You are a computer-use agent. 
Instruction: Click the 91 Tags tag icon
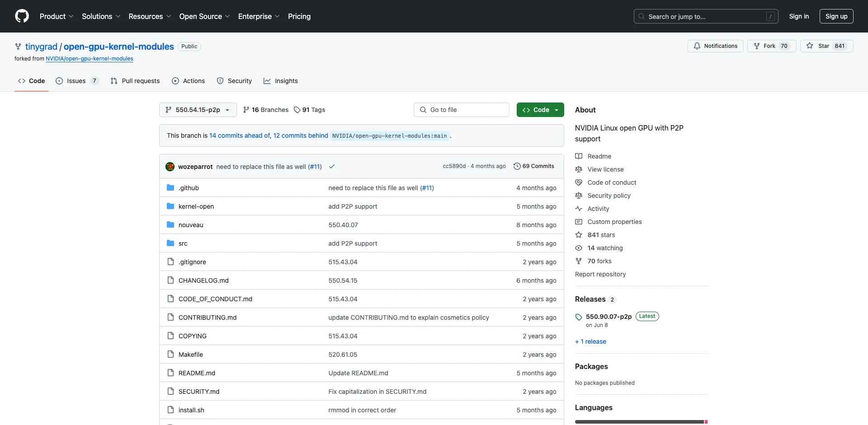click(x=297, y=110)
